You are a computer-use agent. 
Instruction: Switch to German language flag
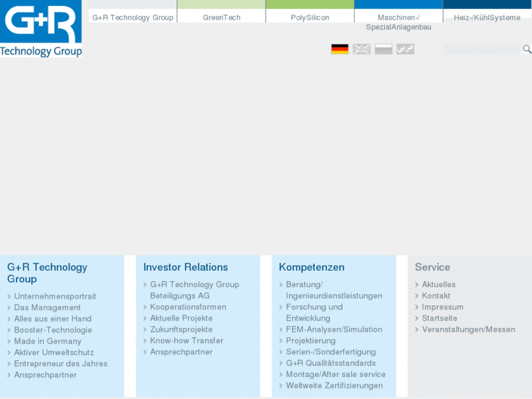pos(340,49)
